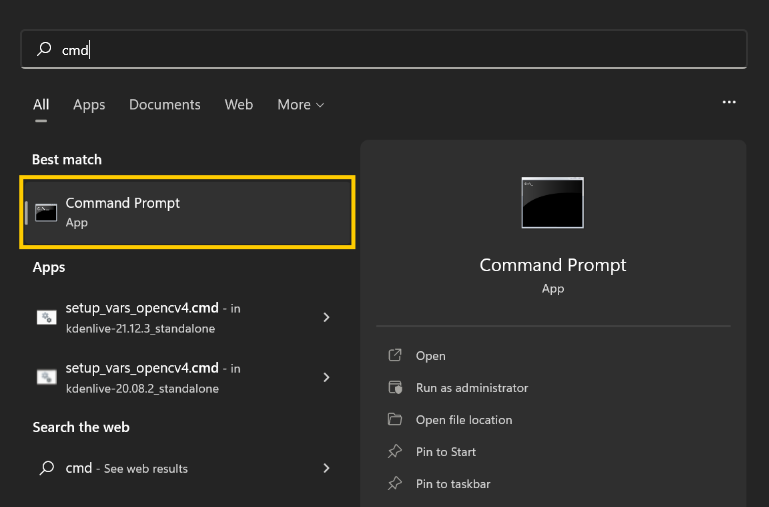Viewport: 769px width, 507px height.
Task: Expand arrow for kdenlive-21.12.3_standalone result
Action: pos(327,318)
